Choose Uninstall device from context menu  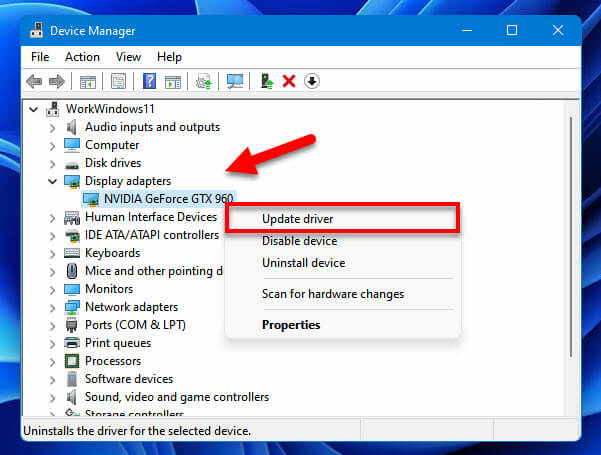coord(342,263)
